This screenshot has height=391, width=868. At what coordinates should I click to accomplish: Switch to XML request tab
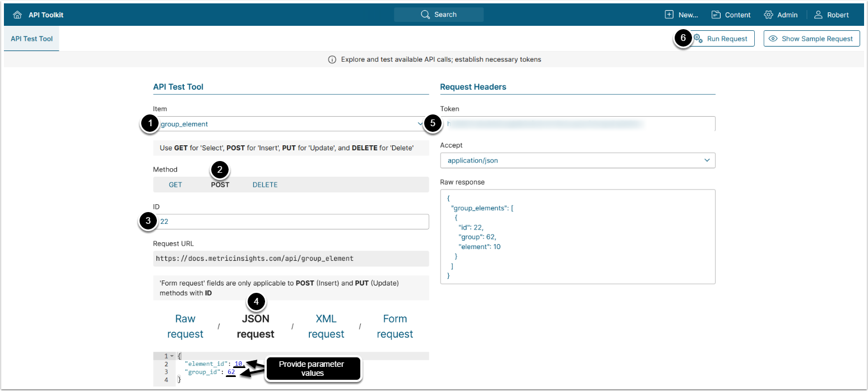tap(326, 326)
